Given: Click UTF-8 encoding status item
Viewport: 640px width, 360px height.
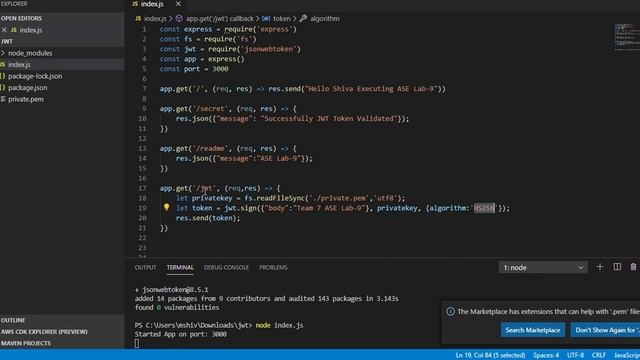Looking at the screenshot, I should click(x=575, y=355).
